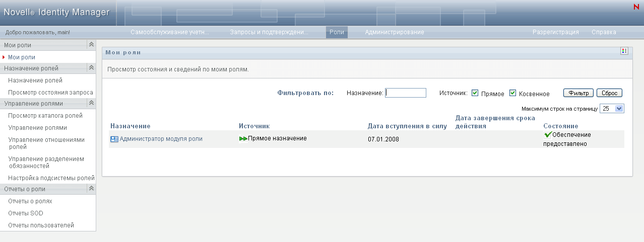The image size is (644, 242).
Task: Open the max rows per page dropdown
Action: [x=619, y=108]
